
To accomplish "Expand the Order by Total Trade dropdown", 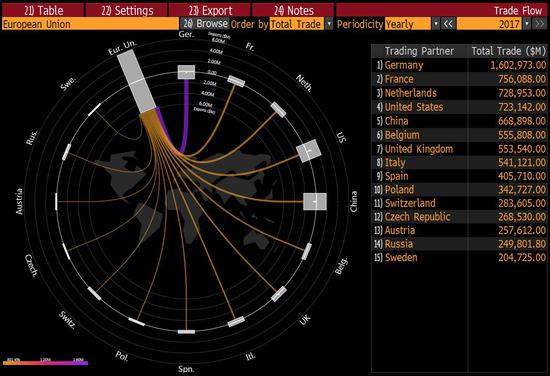I will [329, 24].
